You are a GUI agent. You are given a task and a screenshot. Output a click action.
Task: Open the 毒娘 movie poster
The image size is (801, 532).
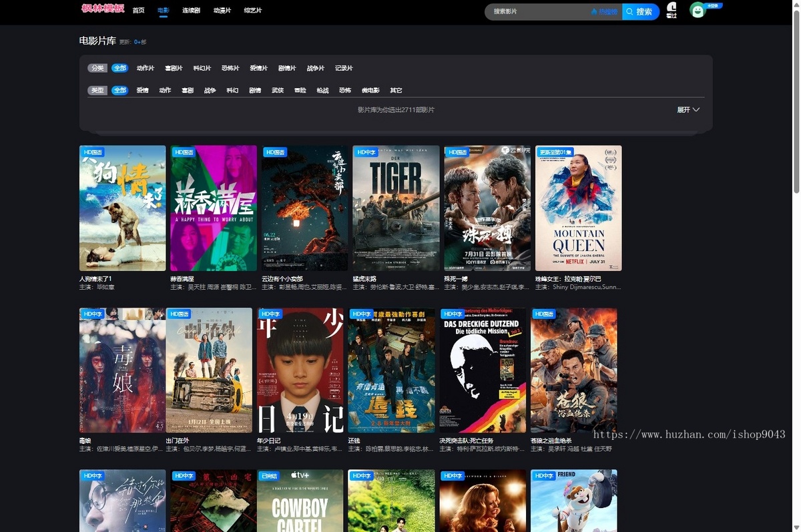pyautogui.click(x=122, y=370)
